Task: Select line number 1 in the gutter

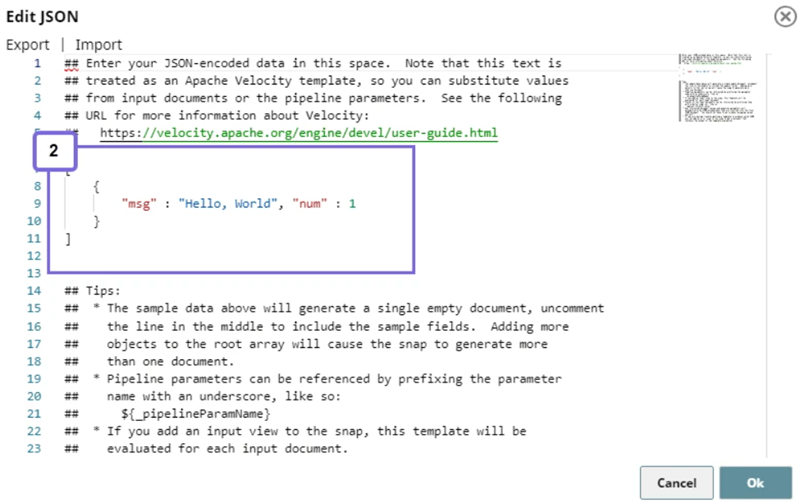Action: [x=36, y=62]
